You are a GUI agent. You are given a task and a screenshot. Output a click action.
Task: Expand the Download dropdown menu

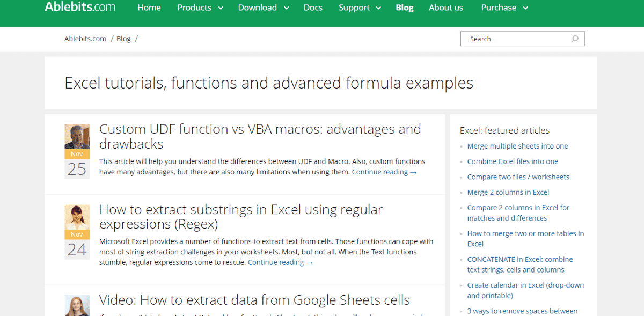pyautogui.click(x=262, y=8)
